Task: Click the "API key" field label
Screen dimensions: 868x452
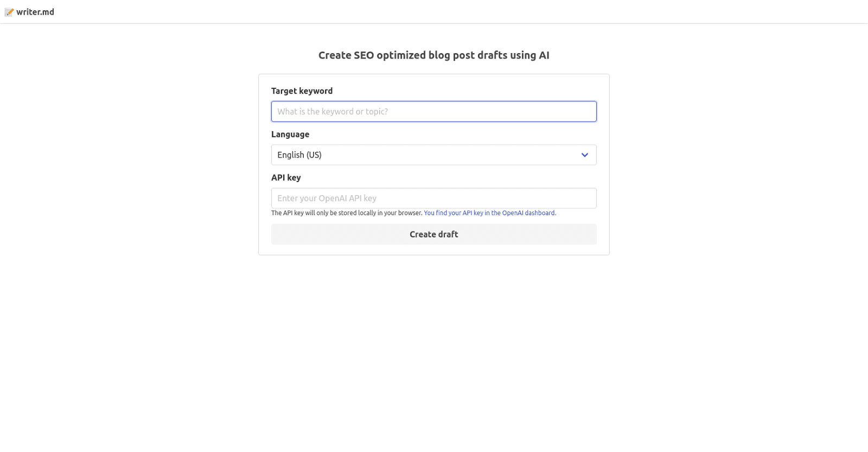Action: coord(286,178)
